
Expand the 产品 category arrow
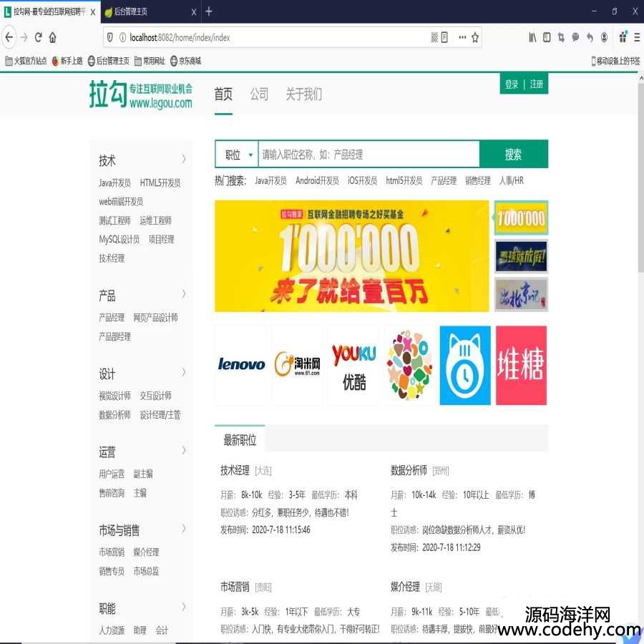click(x=184, y=293)
